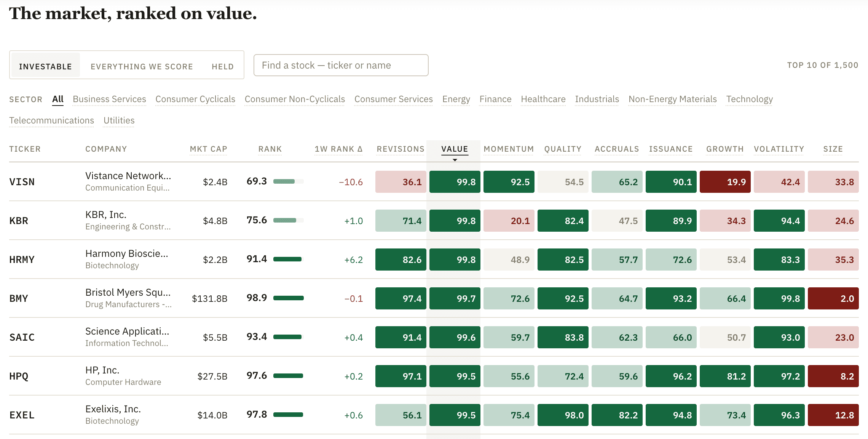Filter by Consumer Services sector
The height and width of the screenshot is (439, 868).
(394, 99)
